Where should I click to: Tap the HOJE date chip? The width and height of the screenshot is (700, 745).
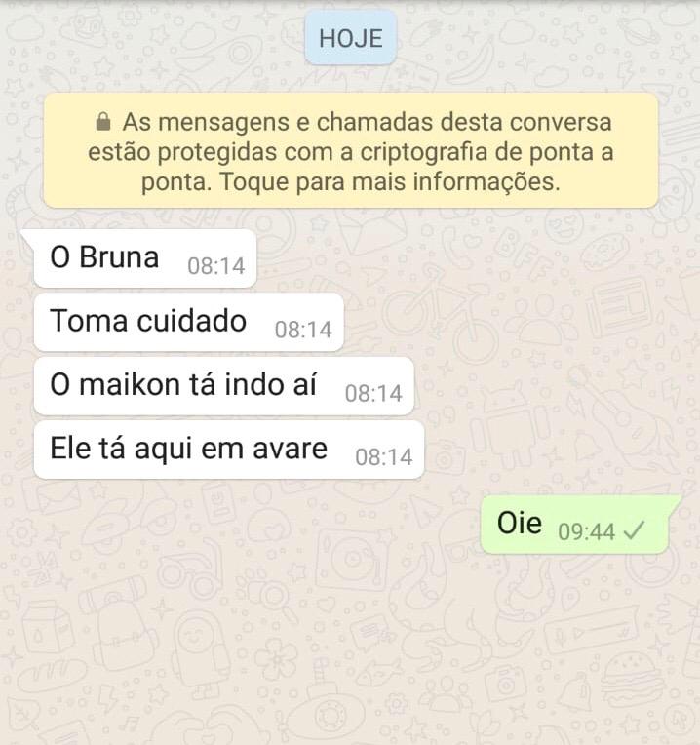[351, 38]
